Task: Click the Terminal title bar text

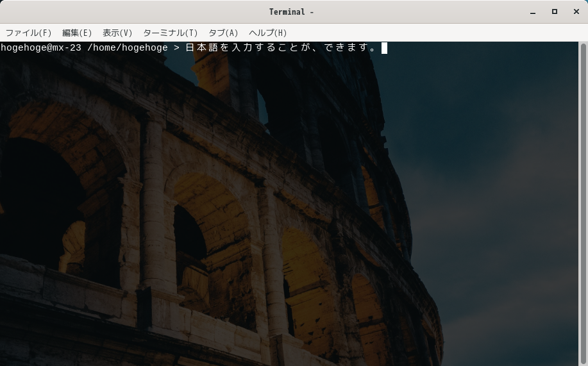Action: (x=291, y=12)
